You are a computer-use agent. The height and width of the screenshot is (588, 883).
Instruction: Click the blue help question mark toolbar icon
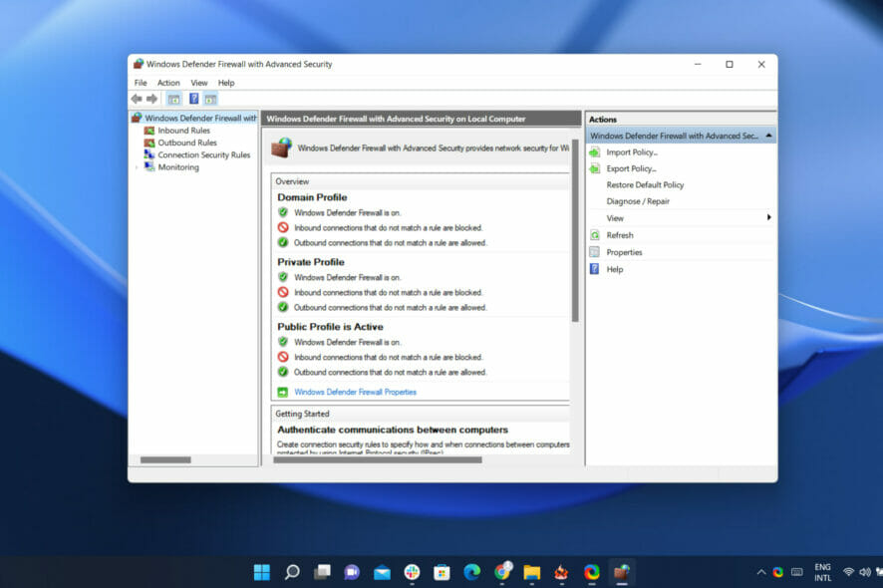point(193,99)
